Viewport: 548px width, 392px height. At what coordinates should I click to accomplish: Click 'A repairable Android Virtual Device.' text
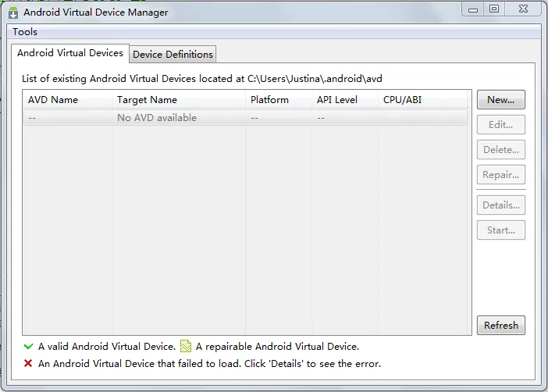(x=277, y=347)
